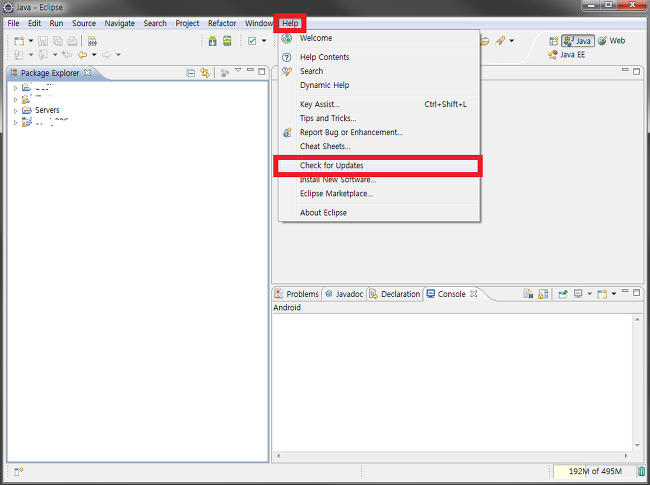Screen dimensions: 650x485
Task: Open the Android SDK Manager icon
Action: [213, 41]
